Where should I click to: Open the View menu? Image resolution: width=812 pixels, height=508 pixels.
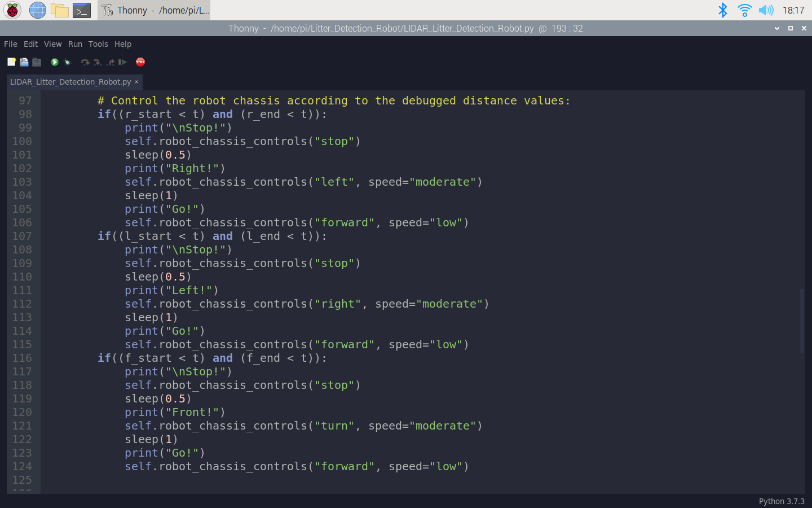pyautogui.click(x=53, y=44)
